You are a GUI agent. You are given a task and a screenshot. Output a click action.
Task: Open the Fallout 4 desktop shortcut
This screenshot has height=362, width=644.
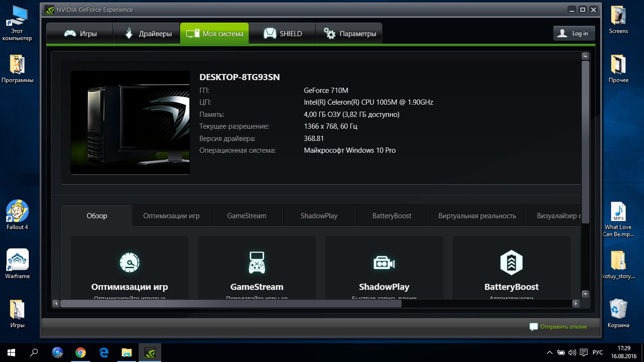pyautogui.click(x=17, y=214)
